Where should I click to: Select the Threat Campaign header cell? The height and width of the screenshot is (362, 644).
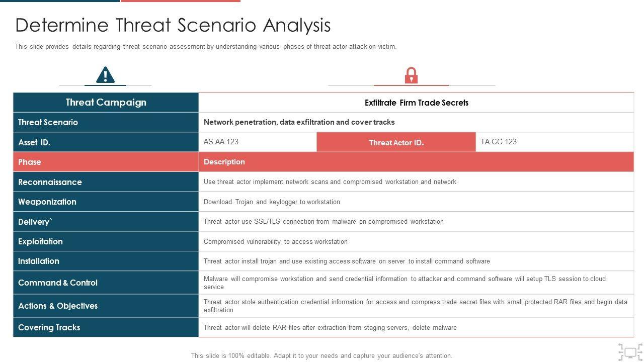tap(106, 103)
